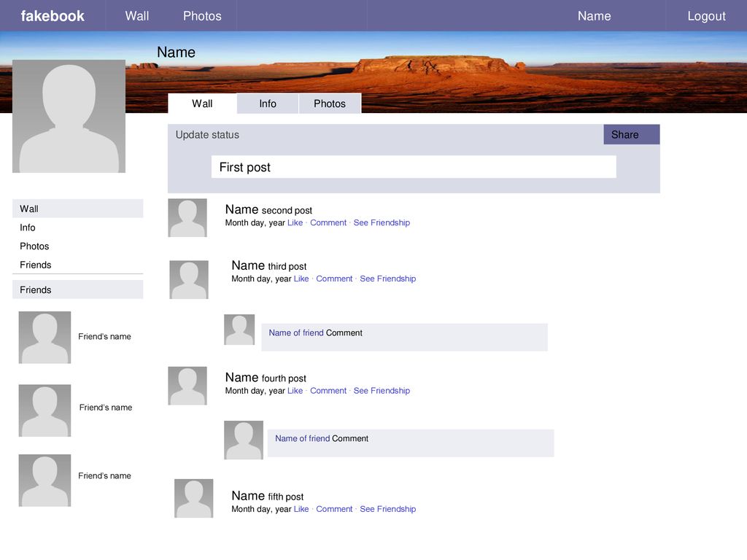
Task: Click the first friend's avatar in the Friends list
Action: (x=44, y=338)
